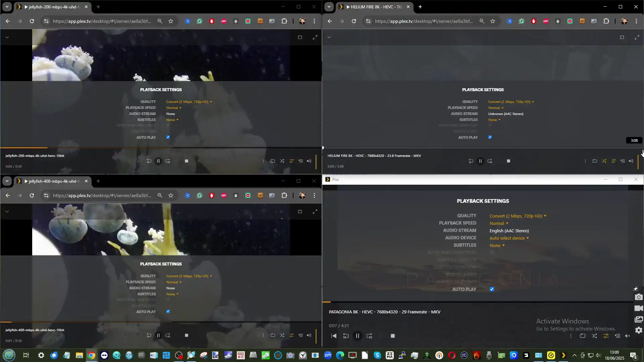Open Chrome from Windows taskbar
The width and height of the screenshot is (644, 362).
(x=92, y=355)
